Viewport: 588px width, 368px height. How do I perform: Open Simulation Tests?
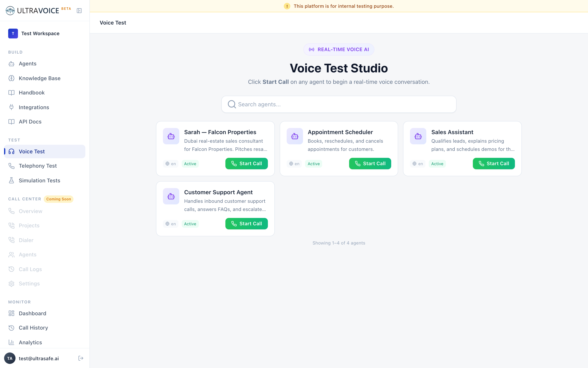click(45, 180)
